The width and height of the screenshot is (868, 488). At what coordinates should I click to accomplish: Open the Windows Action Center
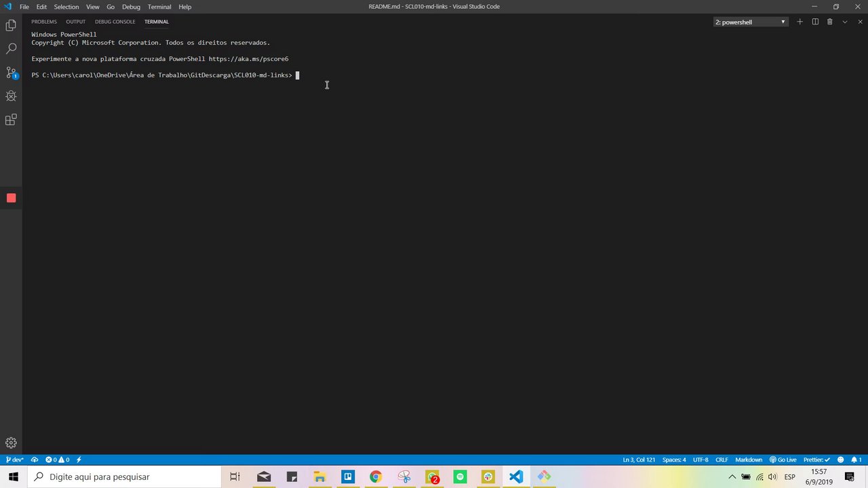pos(850,476)
